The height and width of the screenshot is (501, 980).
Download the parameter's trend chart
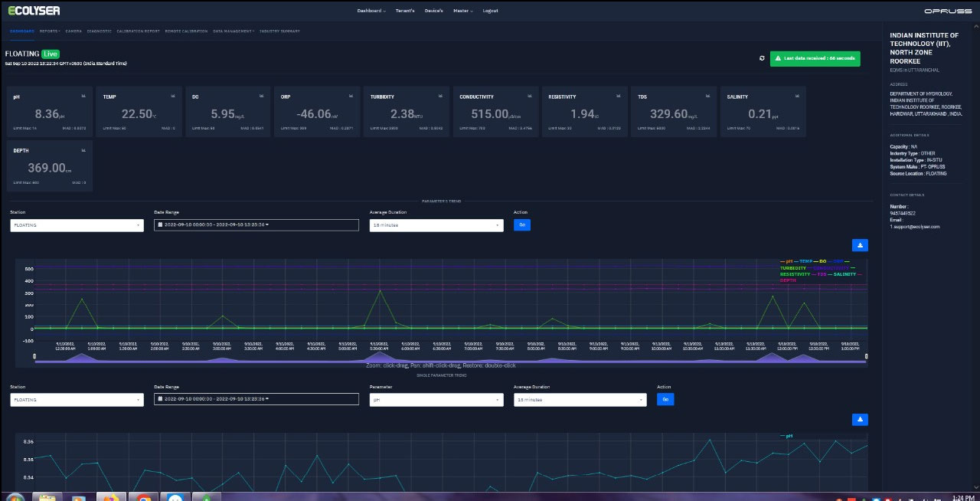coord(860,245)
